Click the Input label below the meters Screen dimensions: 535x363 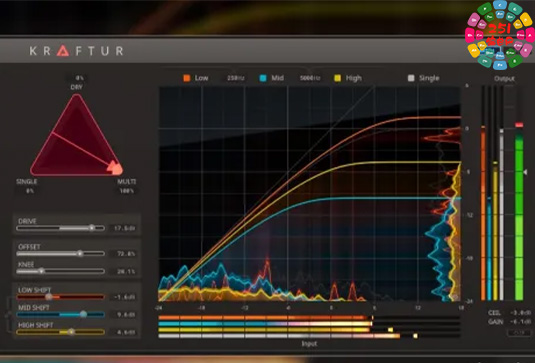[x=309, y=344]
